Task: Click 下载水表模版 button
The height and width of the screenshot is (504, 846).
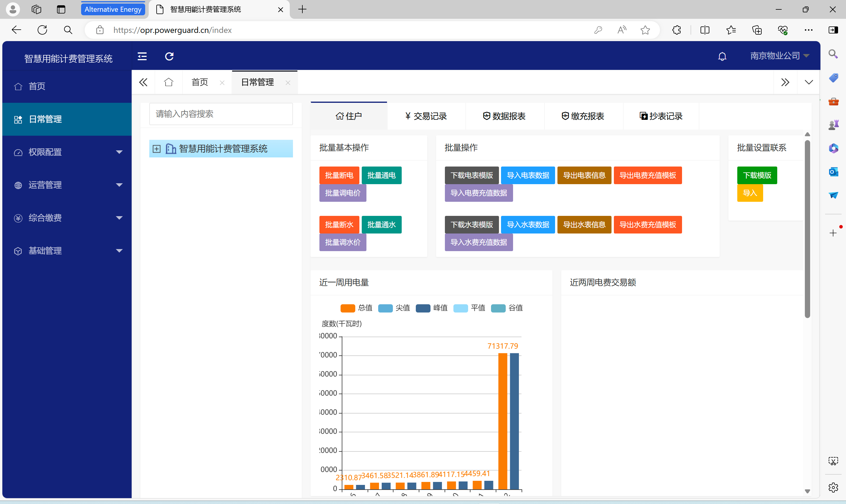Action: (x=472, y=225)
